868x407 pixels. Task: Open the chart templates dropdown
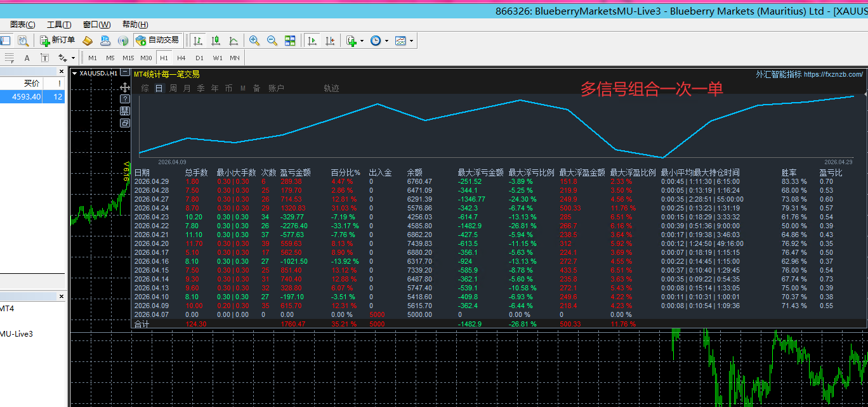pyautogui.click(x=412, y=41)
